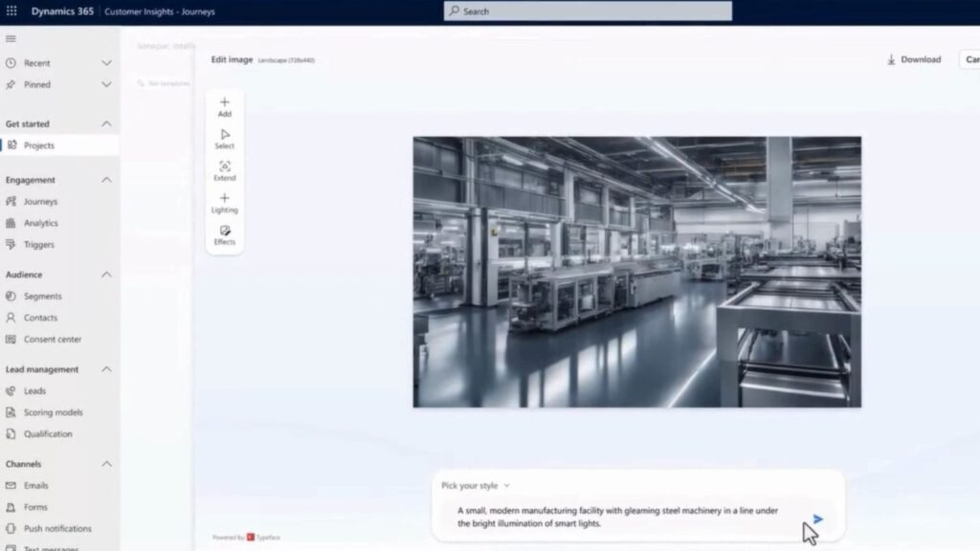The image size is (980, 551).
Task: Open the Add tool in the edit panel
Action: [x=224, y=105]
